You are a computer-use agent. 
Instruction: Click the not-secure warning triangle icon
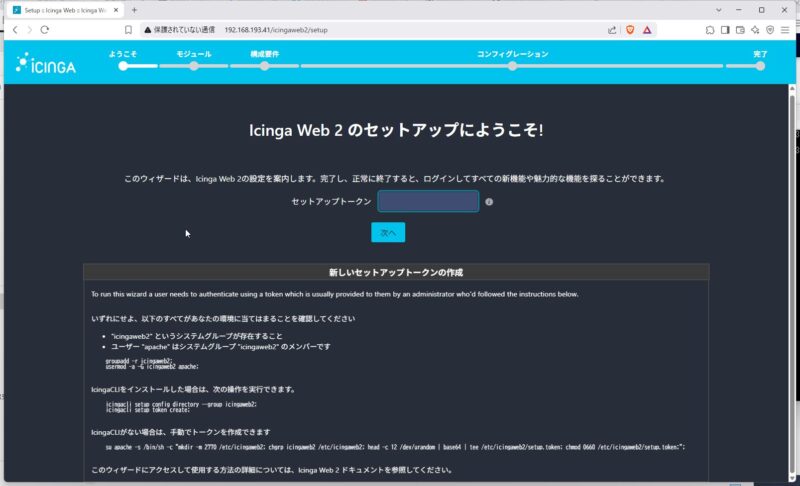tap(147, 30)
